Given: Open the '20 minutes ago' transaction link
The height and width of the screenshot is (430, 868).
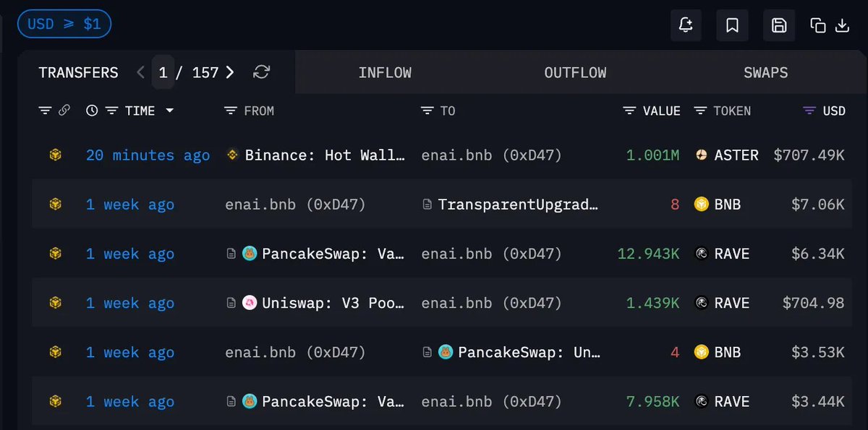Looking at the screenshot, I should [x=148, y=155].
